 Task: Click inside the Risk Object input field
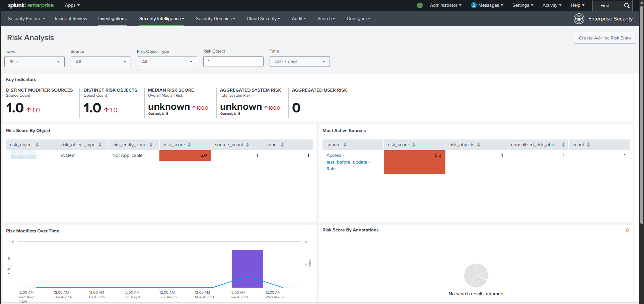[x=233, y=61]
